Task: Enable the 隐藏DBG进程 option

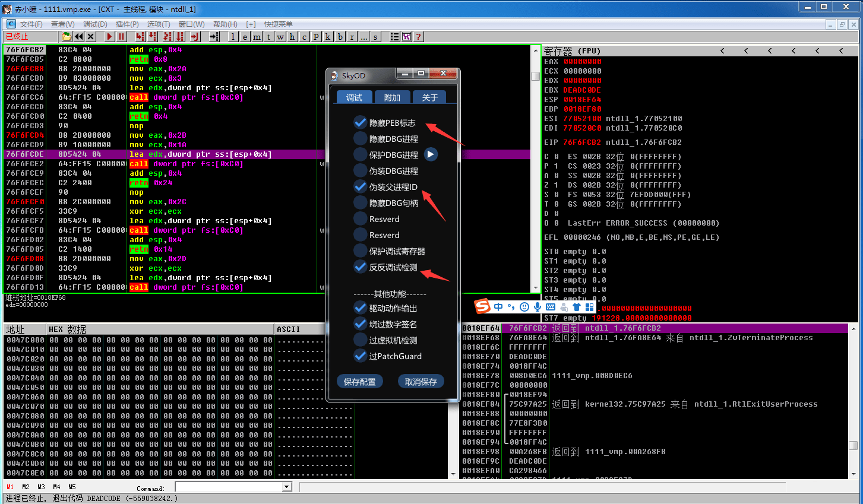Action: pyautogui.click(x=360, y=138)
